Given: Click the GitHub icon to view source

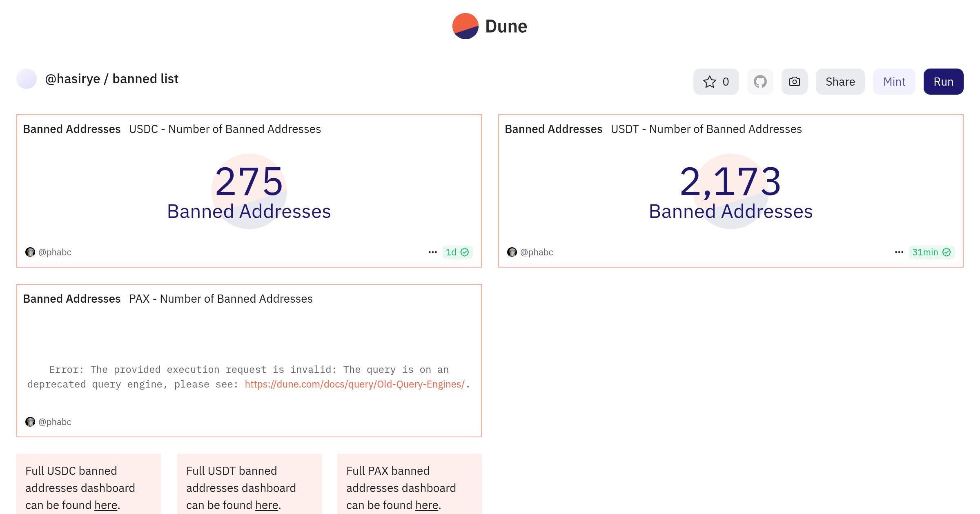Looking at the screenshot, I should pos(760,81).
